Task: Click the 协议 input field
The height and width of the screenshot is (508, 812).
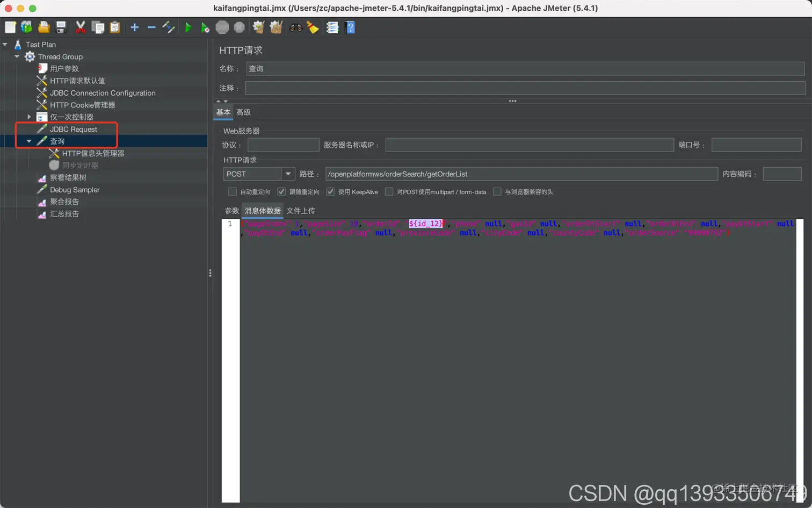Action: 284,145
